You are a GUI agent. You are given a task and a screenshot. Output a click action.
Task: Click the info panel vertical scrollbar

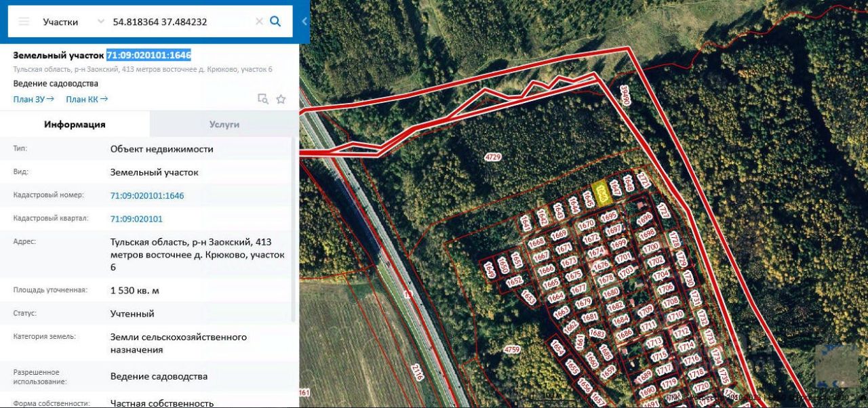click(x=294, y=229)
